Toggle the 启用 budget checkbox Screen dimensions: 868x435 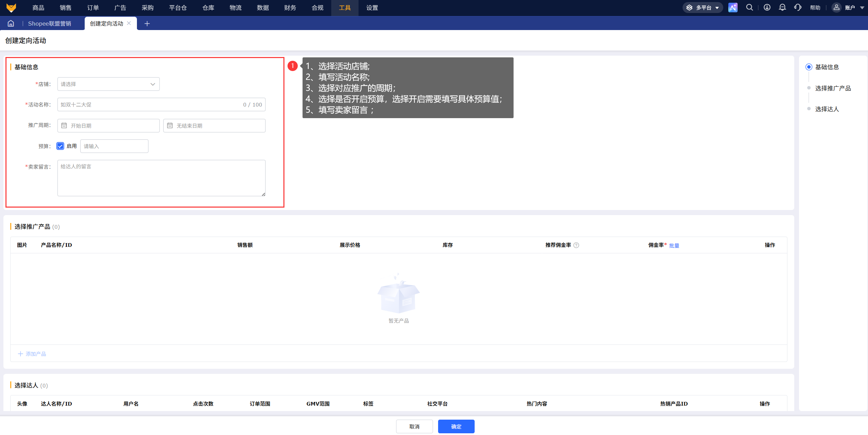(x=60, y=146)
